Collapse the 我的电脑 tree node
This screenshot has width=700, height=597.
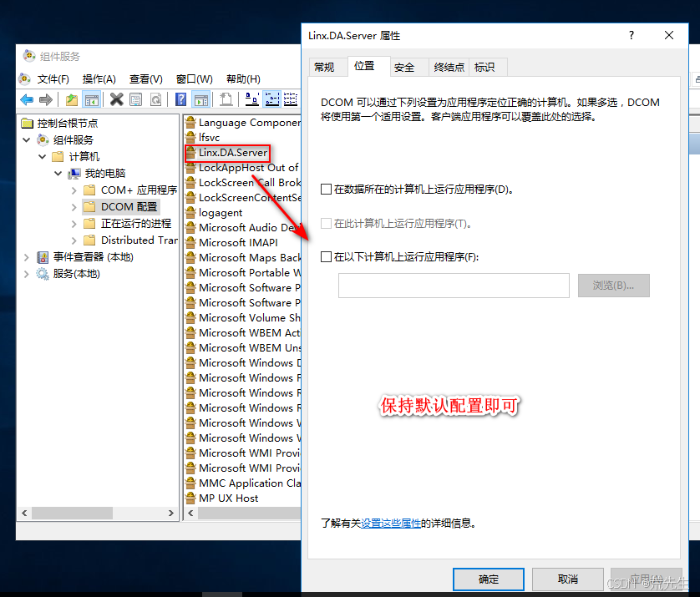57,173
